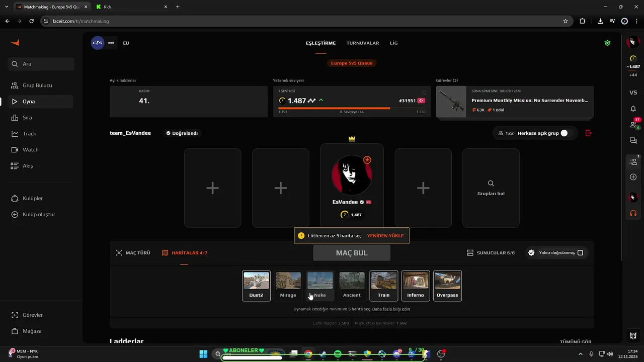Select the HARİTALAR 4/7 tab
Viewport: 644px width, 362px height.
click(185, 253)
